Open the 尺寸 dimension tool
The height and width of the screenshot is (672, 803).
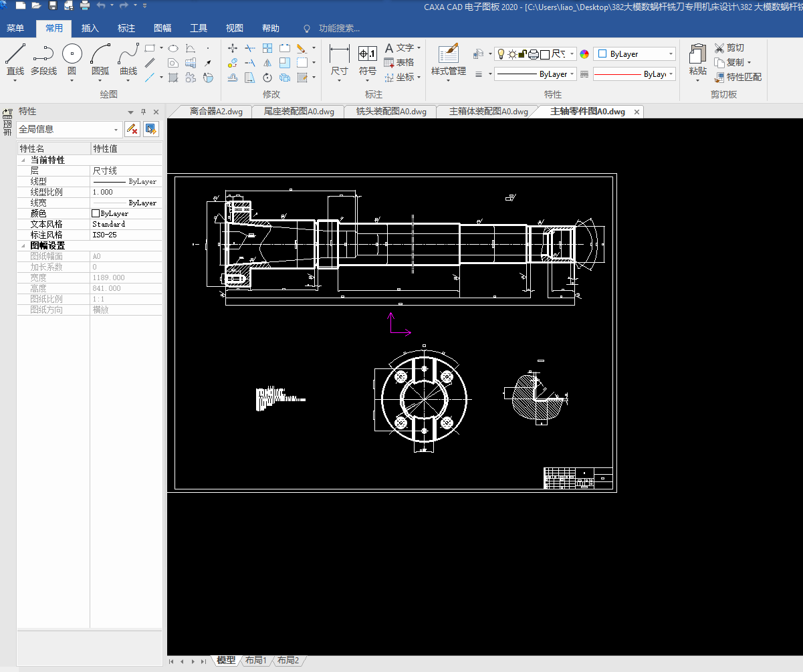click(x=340, y=60)
